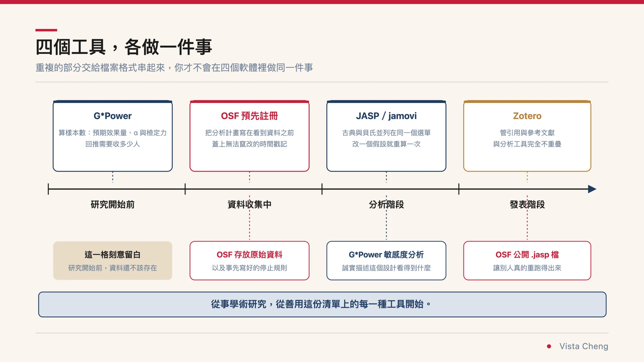The height and width of the screenshot is (362, 644).
Task: Click the red dot beside Vista Cheng
Action: tap(549, 346)
